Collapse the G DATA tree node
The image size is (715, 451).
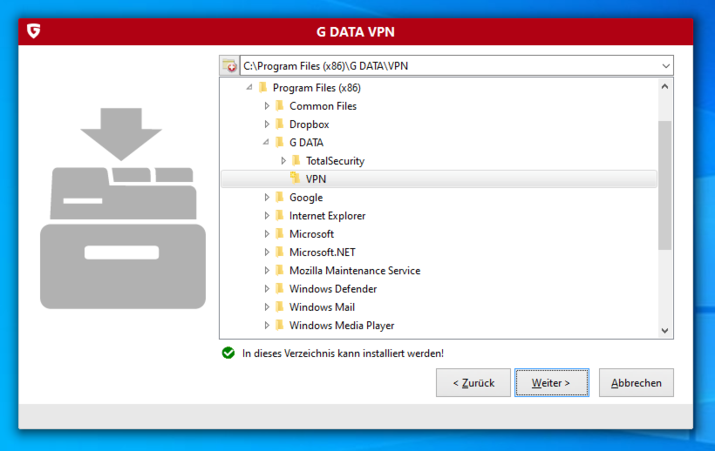click(x=266, y=142)
